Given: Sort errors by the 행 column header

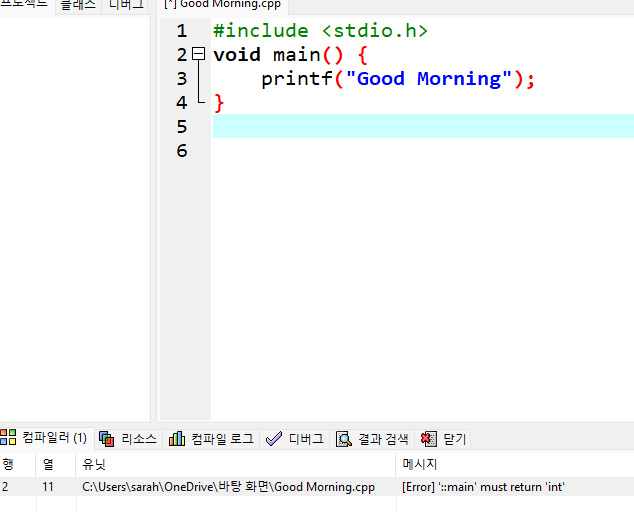Looking at the screenshot, I should pyautogui.click(x=8, y=464).
